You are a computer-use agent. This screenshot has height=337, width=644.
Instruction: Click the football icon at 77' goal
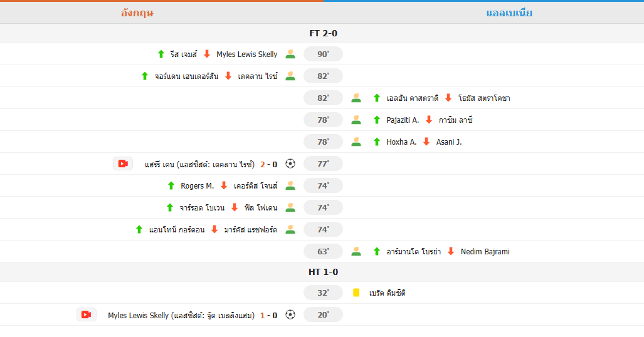click(290, 163)
